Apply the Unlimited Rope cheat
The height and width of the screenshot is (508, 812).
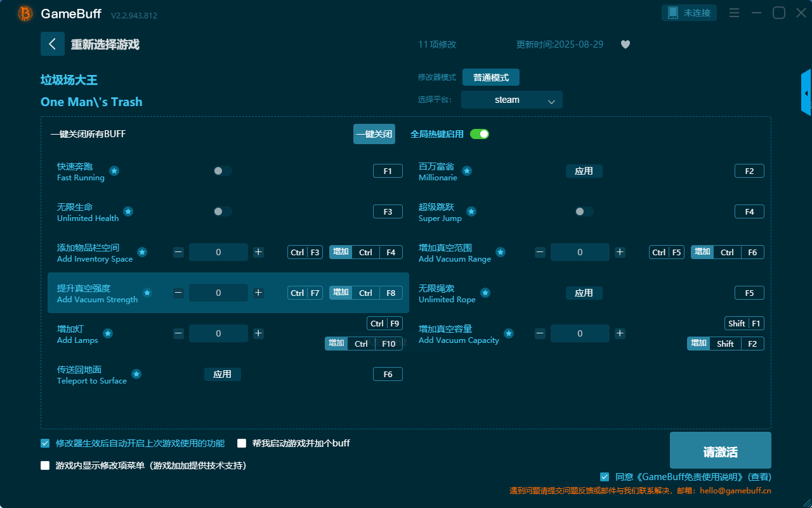point(584,293)
